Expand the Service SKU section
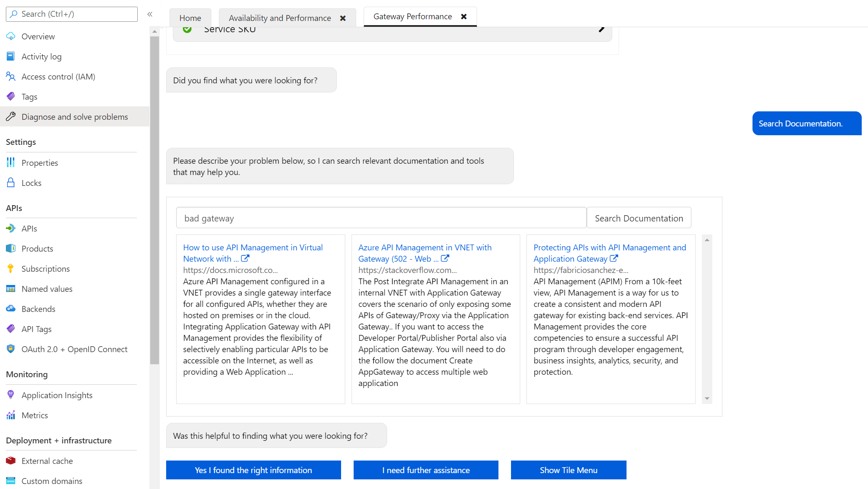Screen dimensions: 868x489 tap(601, 29)
